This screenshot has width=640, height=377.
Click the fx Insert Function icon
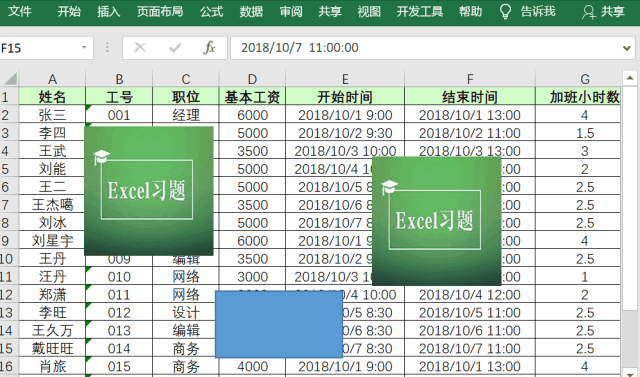[209, 48]
